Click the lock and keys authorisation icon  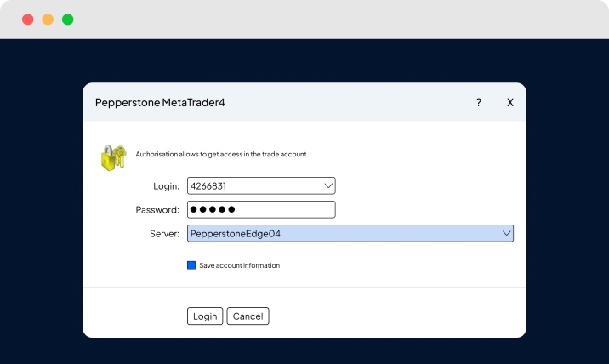(113, 157)
